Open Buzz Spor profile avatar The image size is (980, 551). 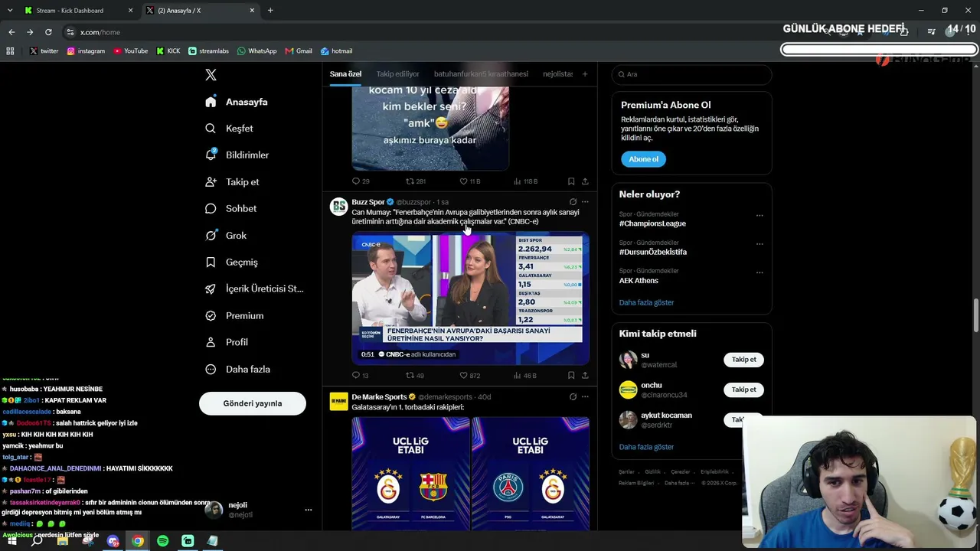pos(338,207)
